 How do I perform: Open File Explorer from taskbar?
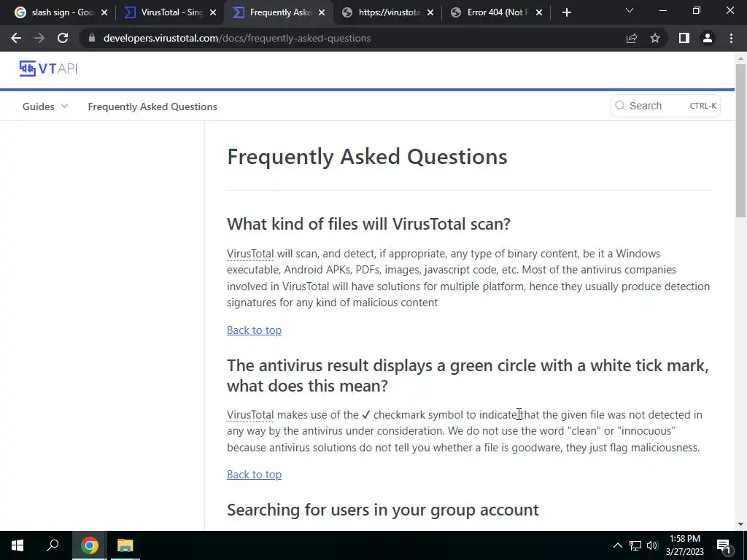tap(125, 545)
